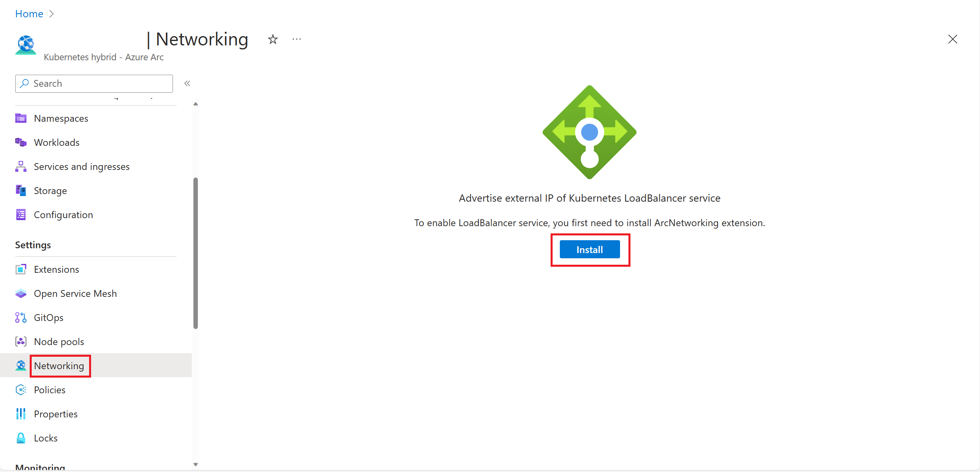Click the Open Service Mesh icon
980x472 pixels.
pos(21,294)
